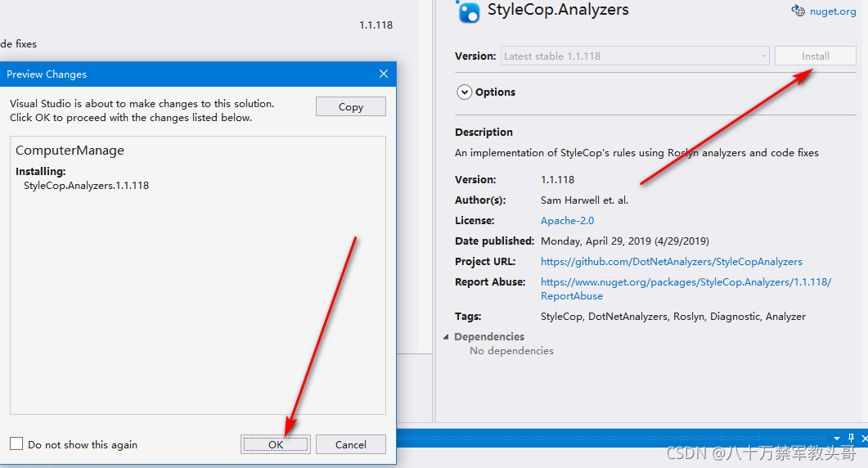
Task: Open the Apache-2.0 license link
Action: (x=567, y=220)
